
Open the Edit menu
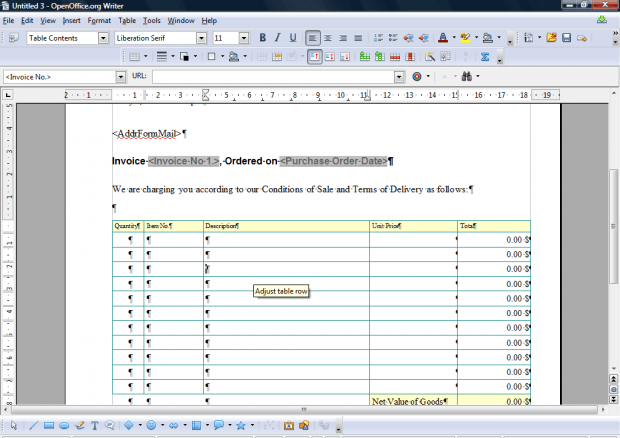pyautogui.click(x=27, y=21)
